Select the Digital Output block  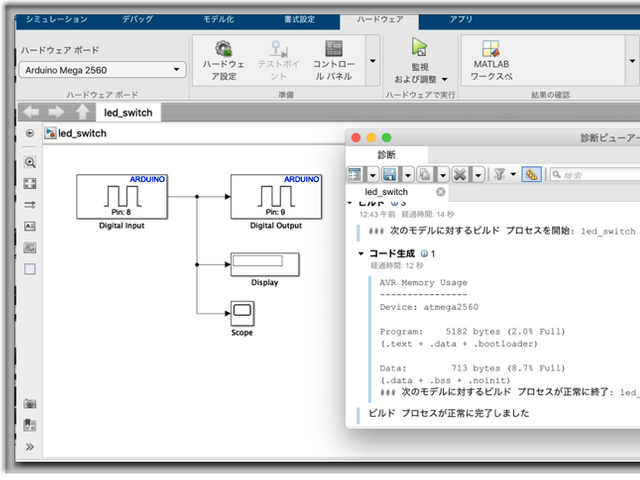pos(276,197)
